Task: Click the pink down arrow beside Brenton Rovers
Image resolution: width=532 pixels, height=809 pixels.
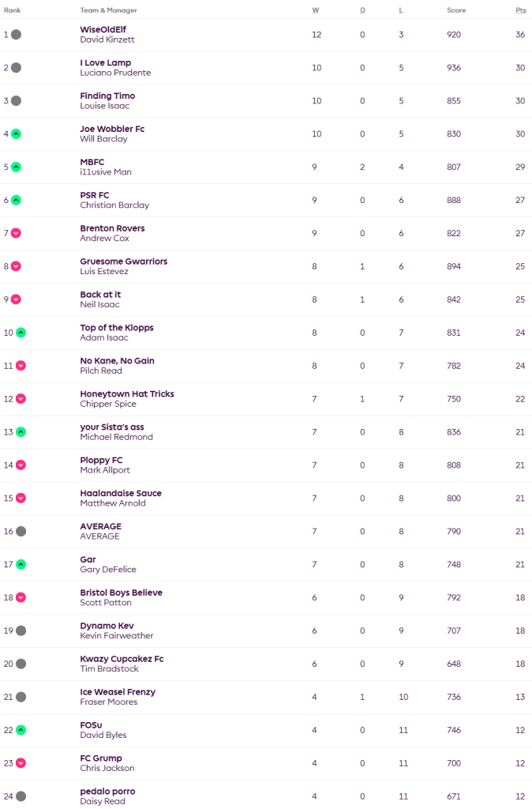Action: (16, 233)
